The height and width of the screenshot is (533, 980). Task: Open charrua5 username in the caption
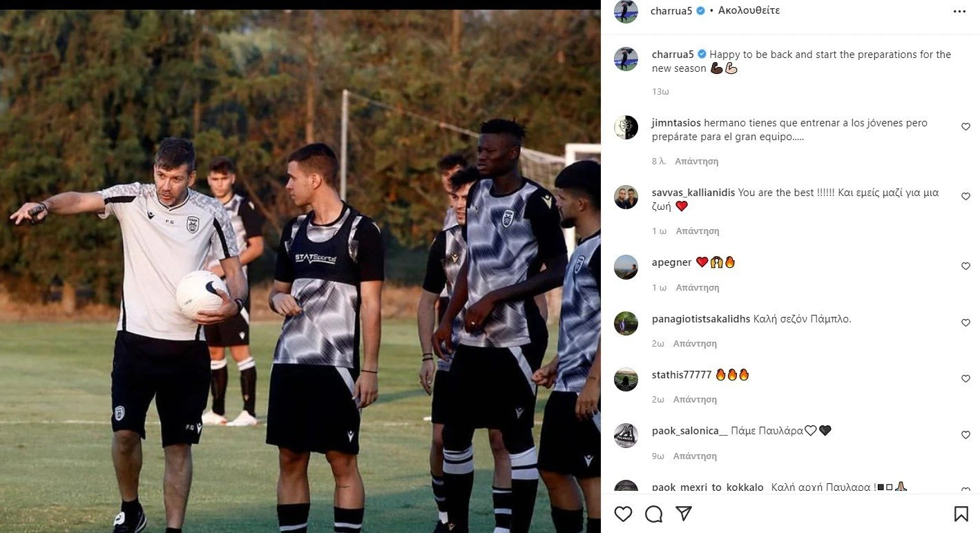click(673, 55)
